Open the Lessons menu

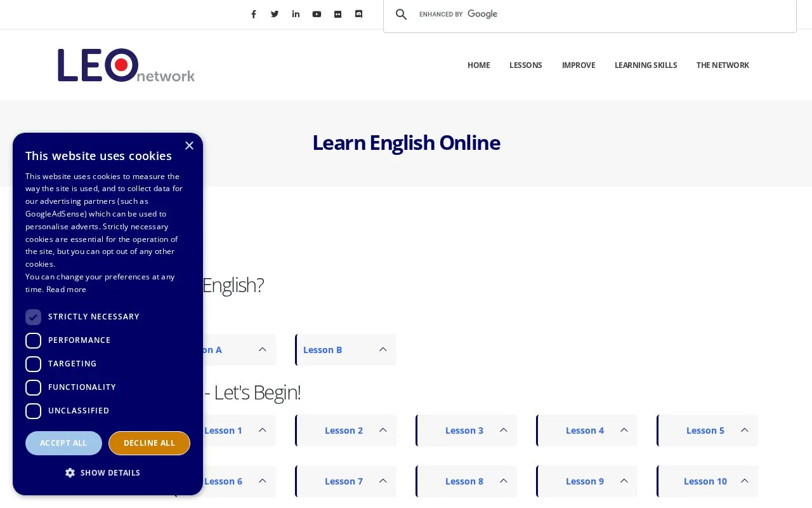point(526,65)
